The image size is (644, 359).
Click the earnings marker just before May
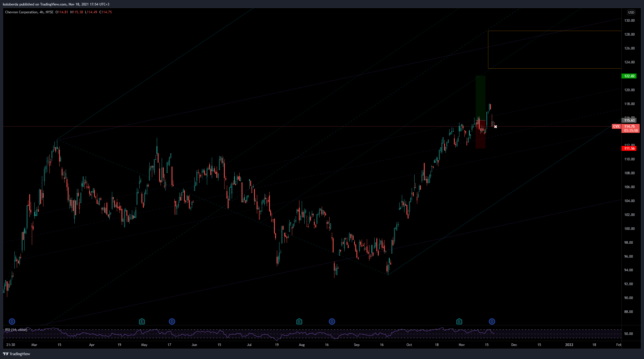tap(142, 321)
